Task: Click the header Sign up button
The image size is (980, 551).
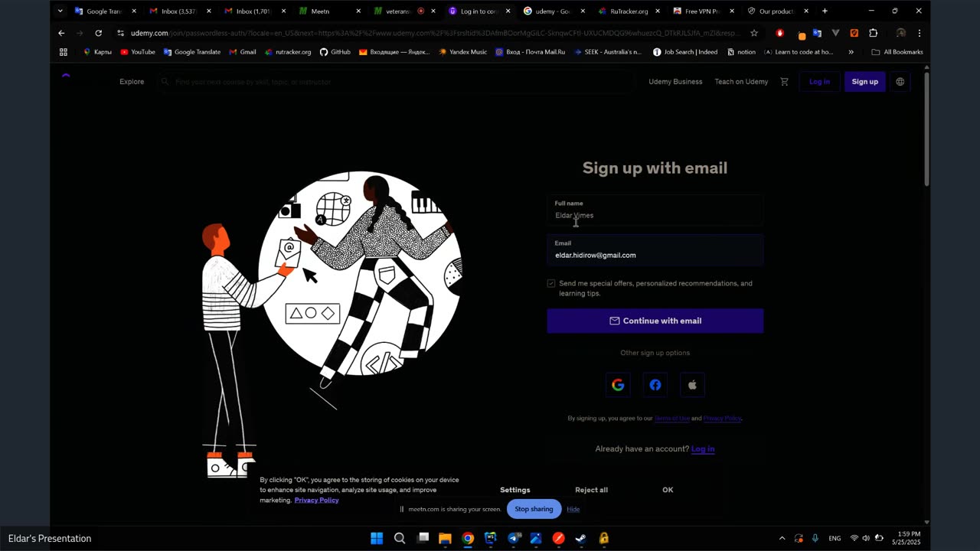Action: click(864, 82)
